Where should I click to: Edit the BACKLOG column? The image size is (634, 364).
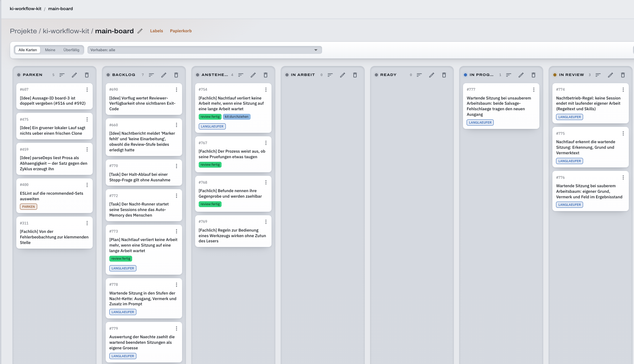(x=164, y=75)
